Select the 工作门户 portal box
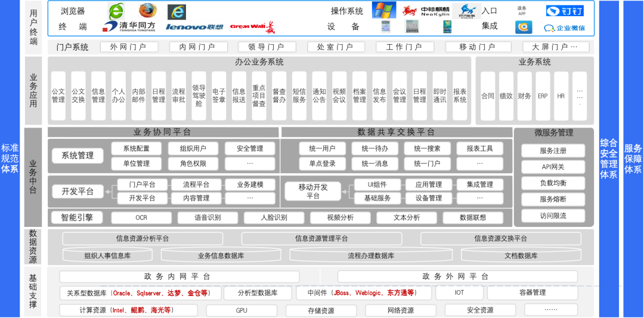Viewport: 644px width, 318px height. click(x=404, y=47)
